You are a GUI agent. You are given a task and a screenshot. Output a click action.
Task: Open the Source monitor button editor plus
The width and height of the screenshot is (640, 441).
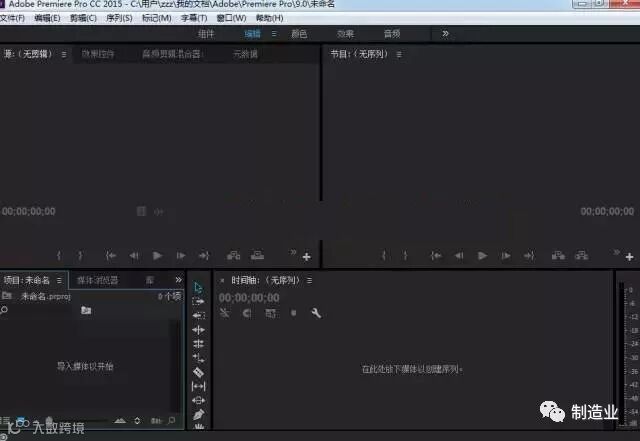coord(307,256)
